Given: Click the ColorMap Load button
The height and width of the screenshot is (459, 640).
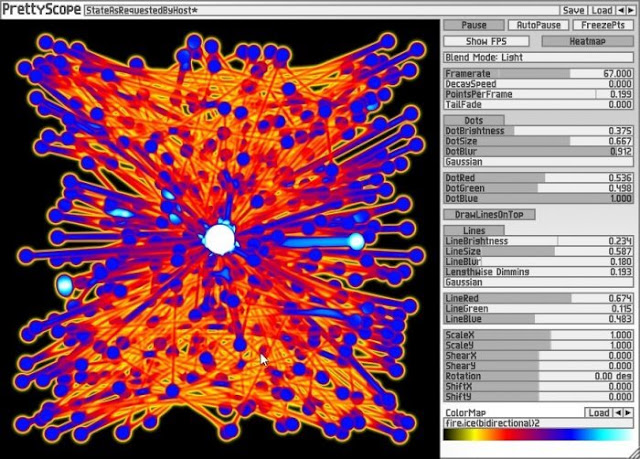Looking at the screenshot, I should 598,412.
